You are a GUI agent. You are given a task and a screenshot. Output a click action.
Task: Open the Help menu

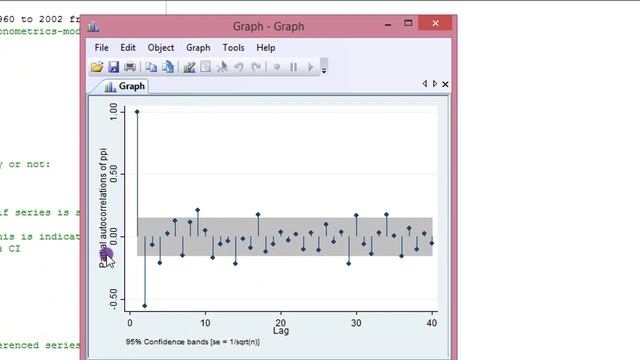266,48
